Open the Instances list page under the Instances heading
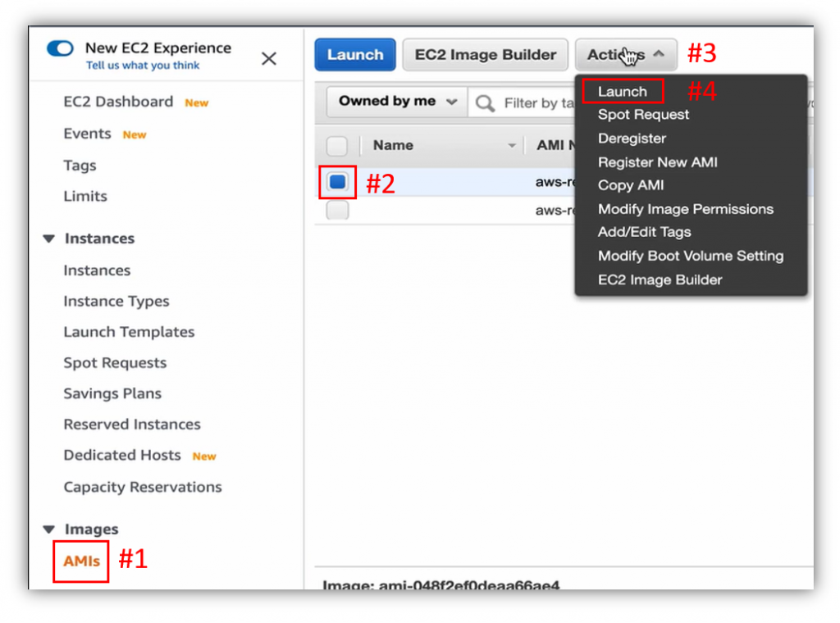 97,271
